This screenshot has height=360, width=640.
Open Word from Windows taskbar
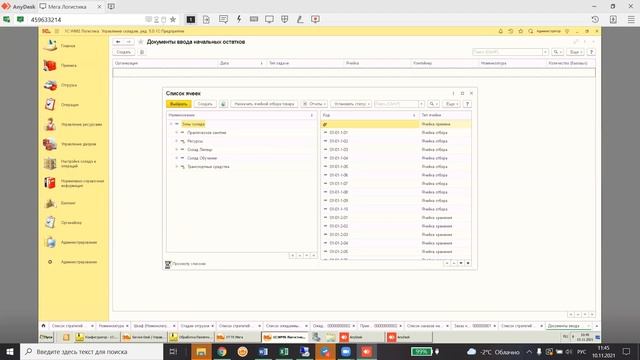pyautogui.click(x=263, y=351)
